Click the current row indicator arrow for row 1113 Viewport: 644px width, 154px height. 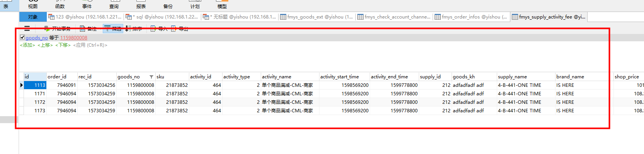pos(22,85)
